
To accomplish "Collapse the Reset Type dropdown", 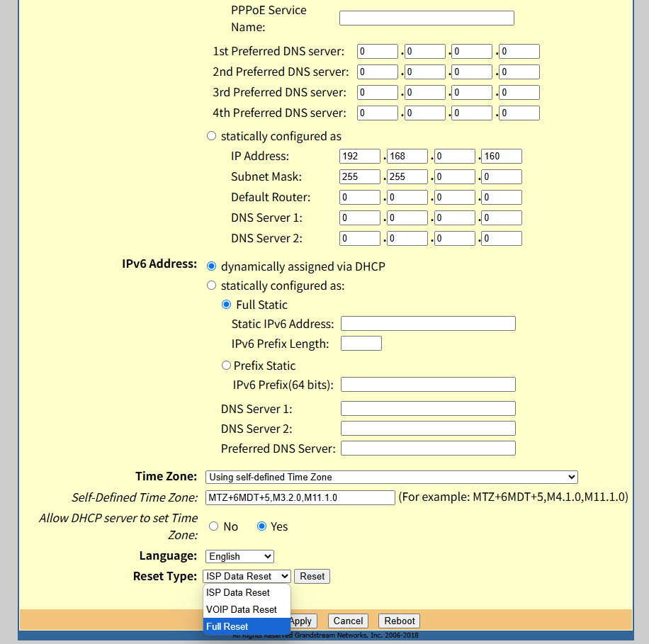I will [x=247, y=576].
